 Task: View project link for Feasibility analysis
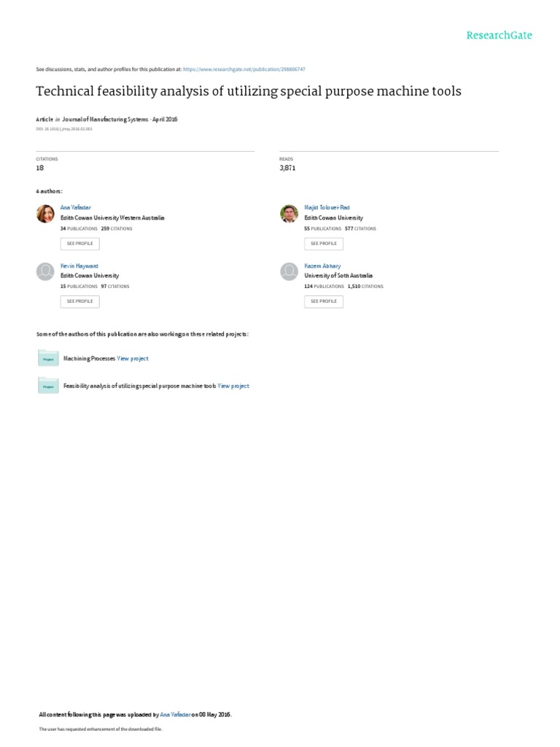233,386
